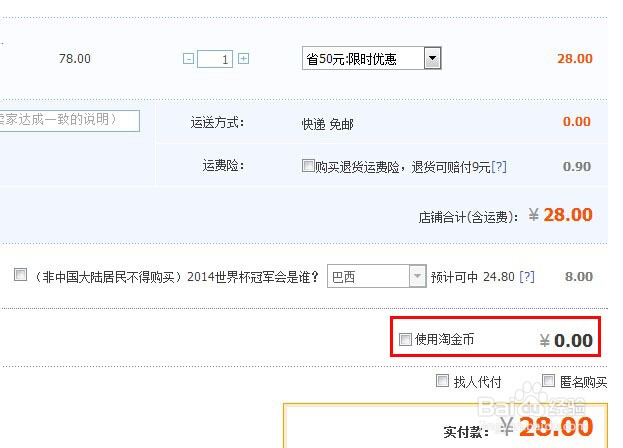The height and width of the screenshot is (448, 623).
Task: Open the 省50元:限时优惠 discount dropdown
Action: point(371,58)
